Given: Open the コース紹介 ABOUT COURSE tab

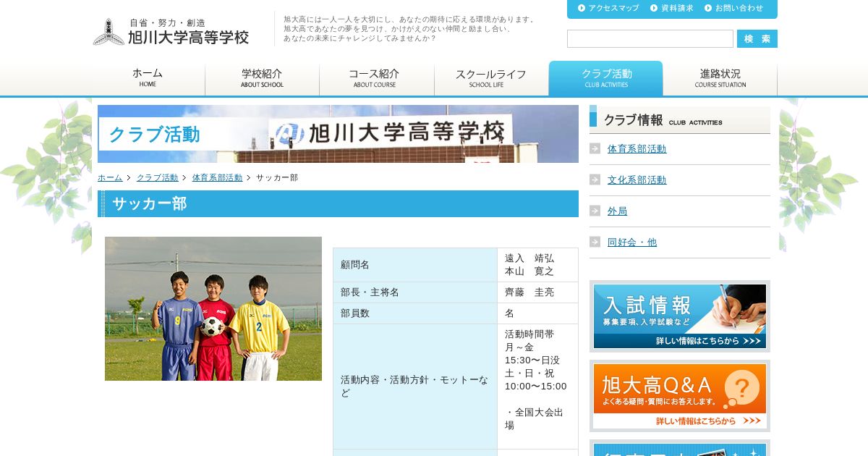Looking at the screenshot, I should click(376, 78).
